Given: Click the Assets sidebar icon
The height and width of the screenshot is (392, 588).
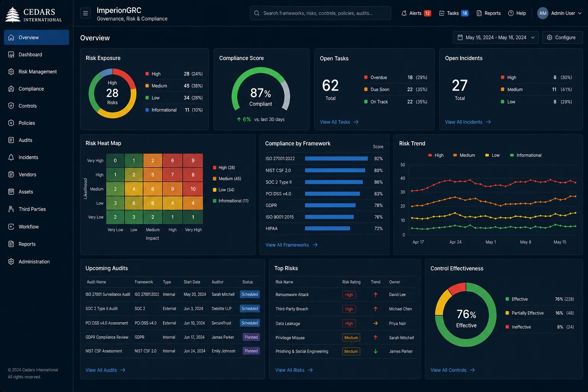Looking at the screenshot, I should [11, 192].
